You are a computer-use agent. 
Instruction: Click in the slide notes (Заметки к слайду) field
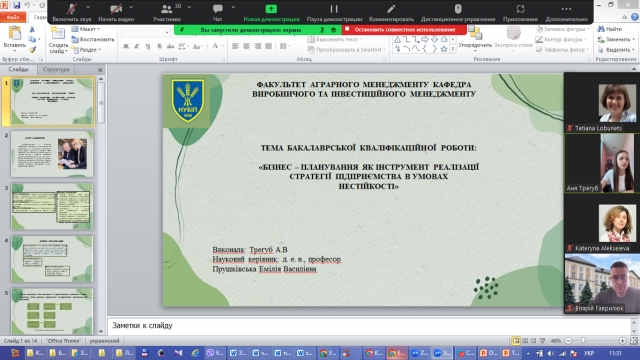[369, 326]
